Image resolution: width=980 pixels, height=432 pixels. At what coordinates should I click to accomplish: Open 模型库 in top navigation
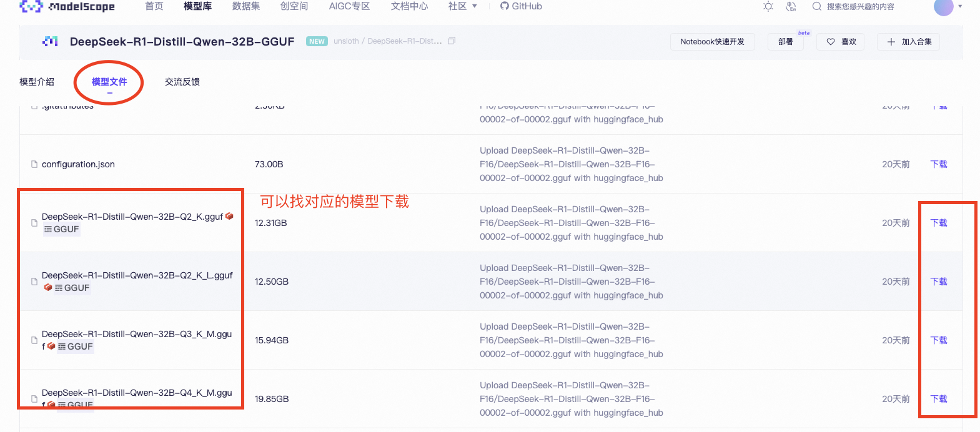tap(197, 6)
